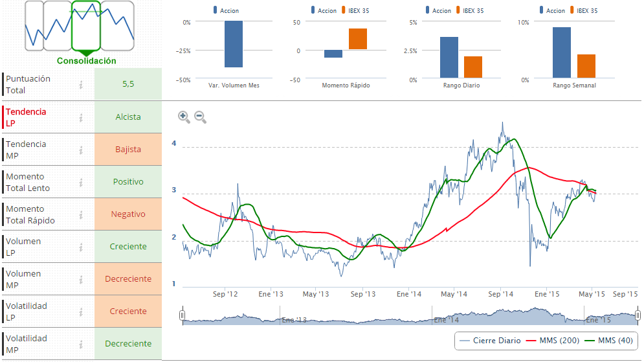Open info icon for Puntuación Total
Screen dimensions: 644x362
[x=81, y=85]
